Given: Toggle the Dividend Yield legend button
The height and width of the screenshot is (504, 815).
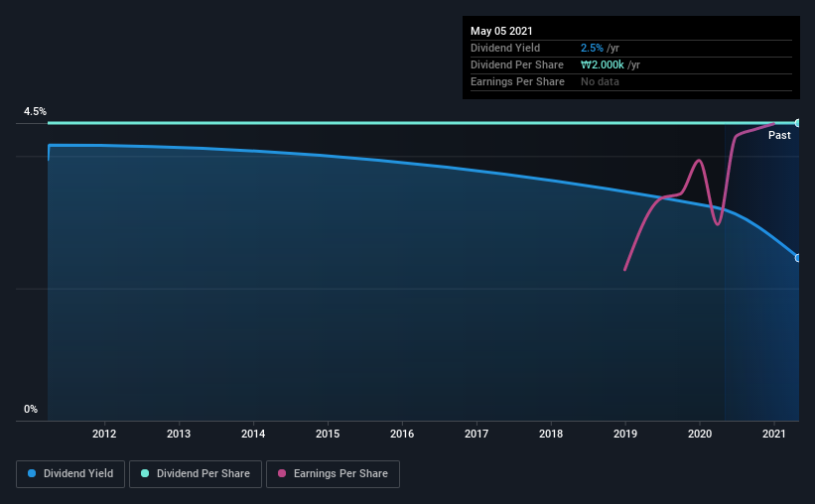Looking at the screenshot, I should (x=70, y=474).
